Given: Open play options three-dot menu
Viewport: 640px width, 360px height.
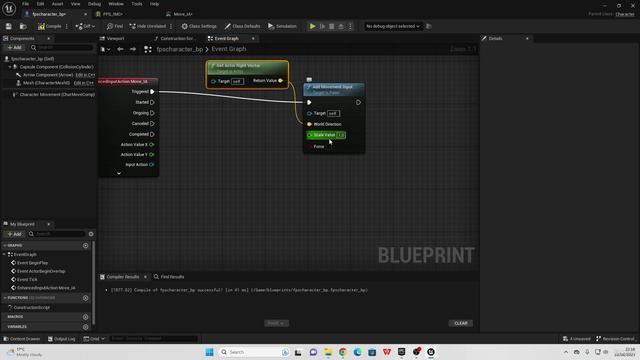Looking at the screenshot, I should coord(350,26).
